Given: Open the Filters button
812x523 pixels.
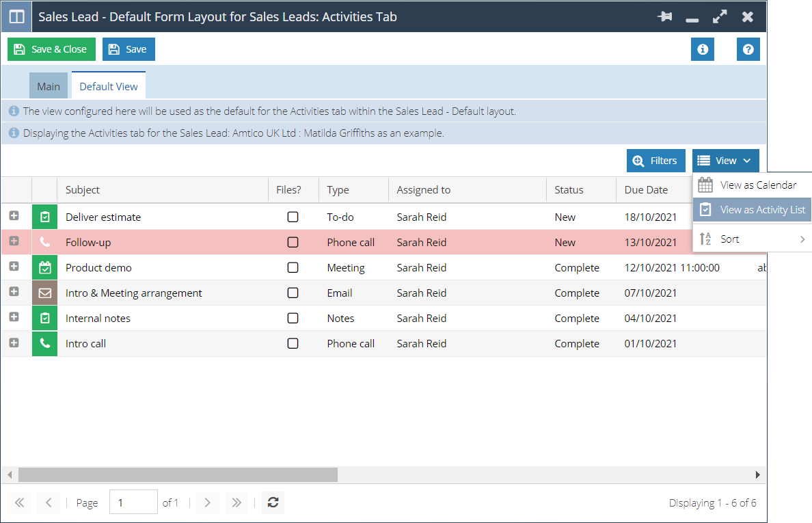Looking at the screenshot, I should click(655, 161).
